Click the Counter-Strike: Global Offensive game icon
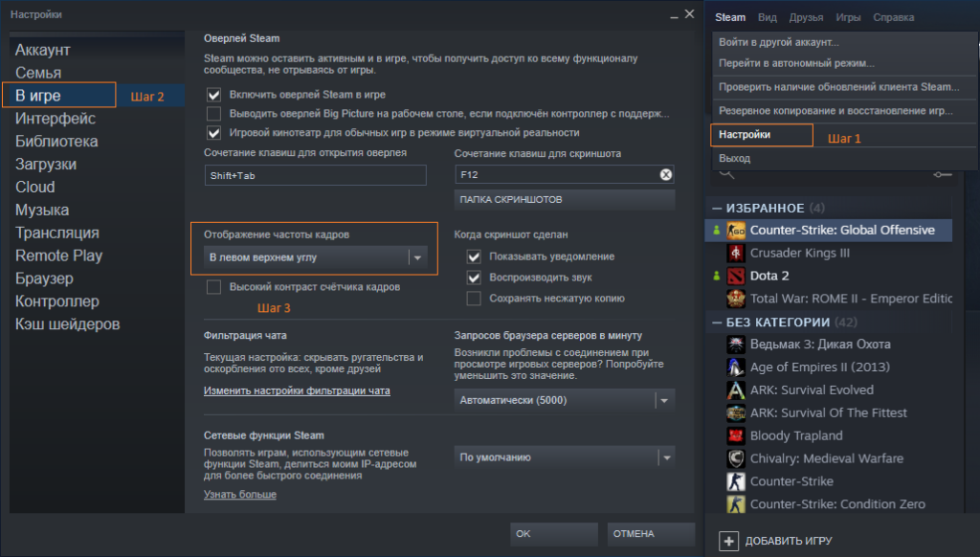 736,230
